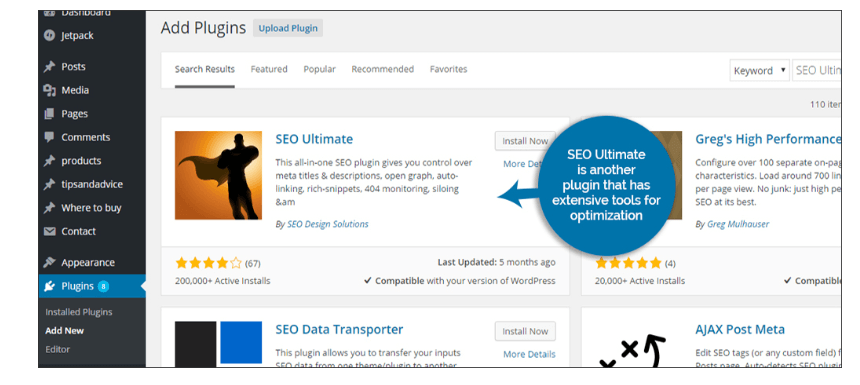Screen dimensions: 860x385
Task: Open the tipsandadvice menu item
Action: pyautogui.click(x=92, y=184)
